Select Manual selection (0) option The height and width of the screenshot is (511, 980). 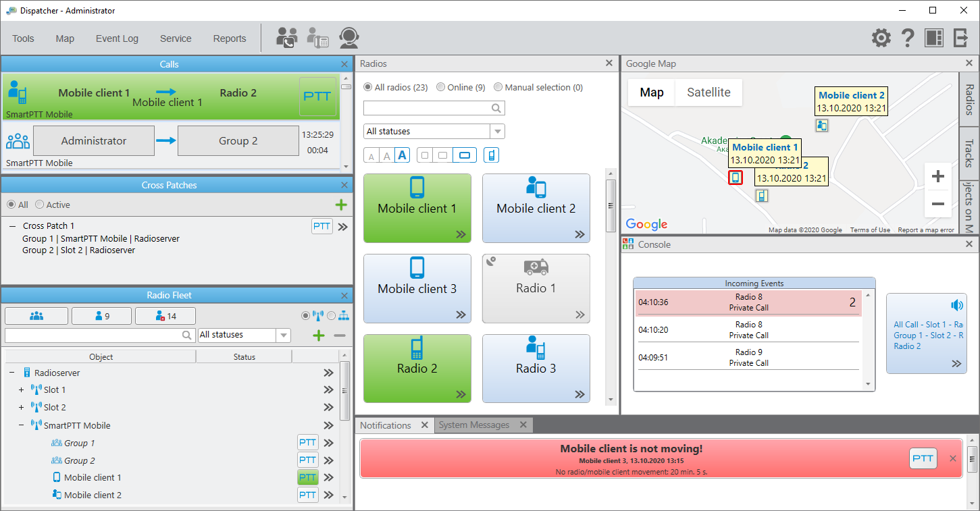tap(538, 87)
